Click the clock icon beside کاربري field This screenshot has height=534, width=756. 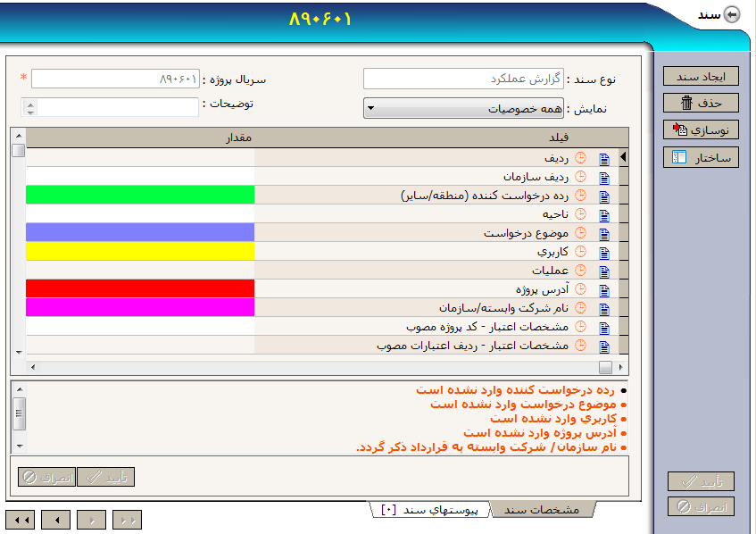581,253
